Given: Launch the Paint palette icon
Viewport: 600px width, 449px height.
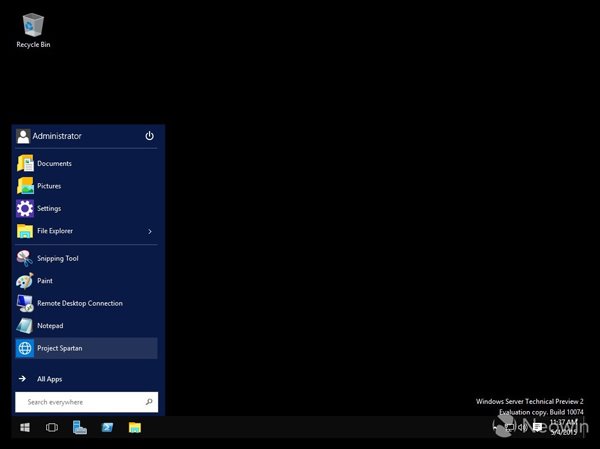Looking at the screenshot, I should (x=25, y=281).
